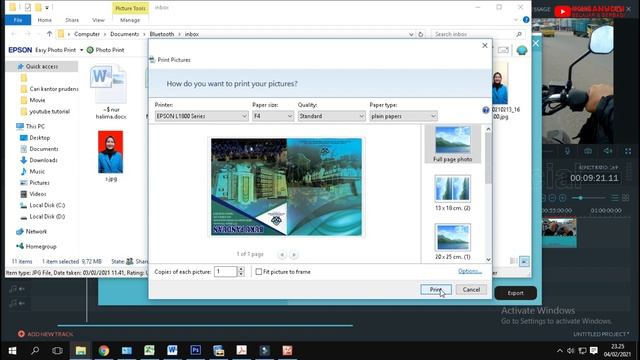This screenshot has width=640, height=360.
Task: Open Google Chrome from taskbar
Action: tap(104, 351)
